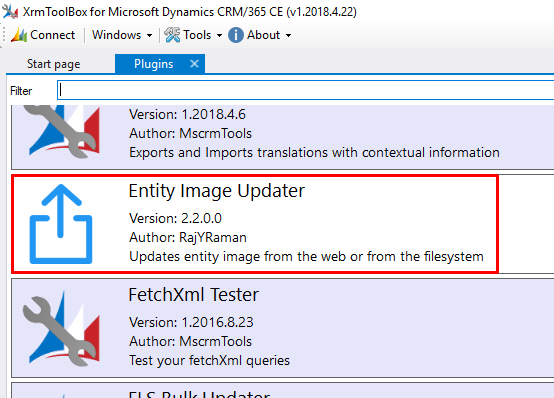Focus the Filter text field
The height and width of the screenshot is (398, 554).
(x=305, y=90)
